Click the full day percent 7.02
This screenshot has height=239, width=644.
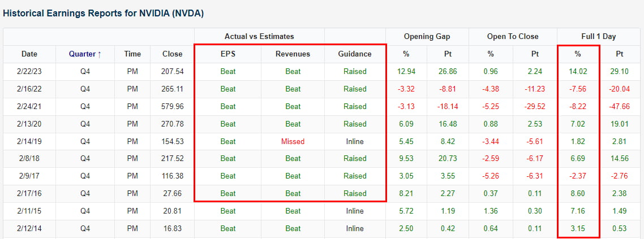pyautogui.click(x=578, y=124)
